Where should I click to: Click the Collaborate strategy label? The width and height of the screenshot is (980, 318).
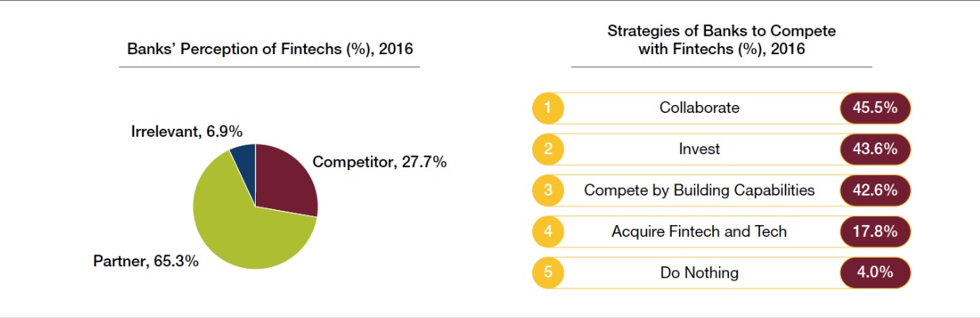click(x=699, y=108)
